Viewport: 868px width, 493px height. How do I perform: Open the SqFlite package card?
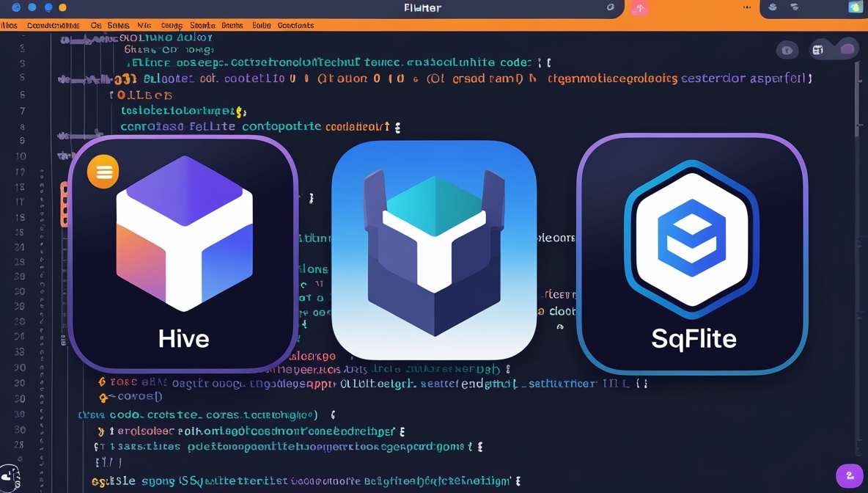(x=692, y=254)
